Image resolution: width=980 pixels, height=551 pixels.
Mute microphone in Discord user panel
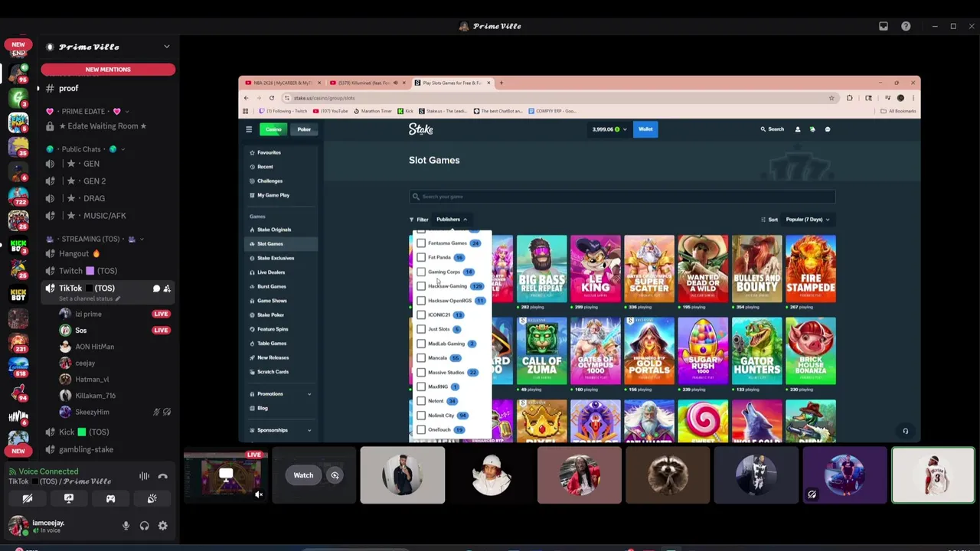click(x=126, y=526)
